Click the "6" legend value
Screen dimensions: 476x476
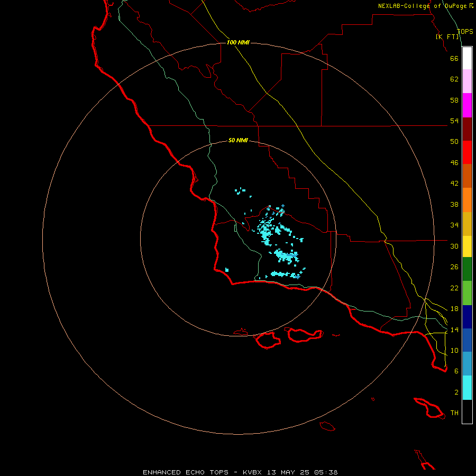pyautogui.click(x=456, y=371)
